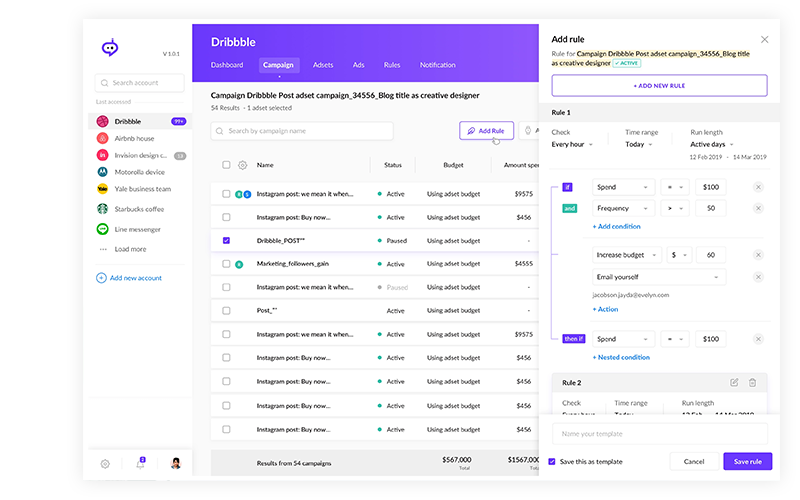The width and height of the screenshot is (800, 500).
Task: Expand the Every hour check dropdown
Action: (x=573, y=145)
